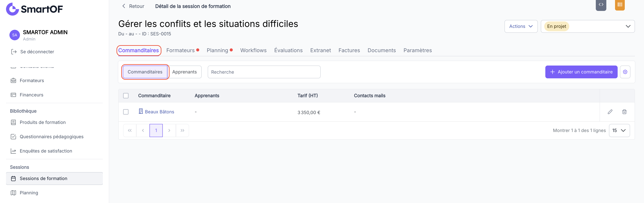The width and height of the screenshot is (644, 203).
Task: Open the En projet status dropdown
Action: pos(588,26)
